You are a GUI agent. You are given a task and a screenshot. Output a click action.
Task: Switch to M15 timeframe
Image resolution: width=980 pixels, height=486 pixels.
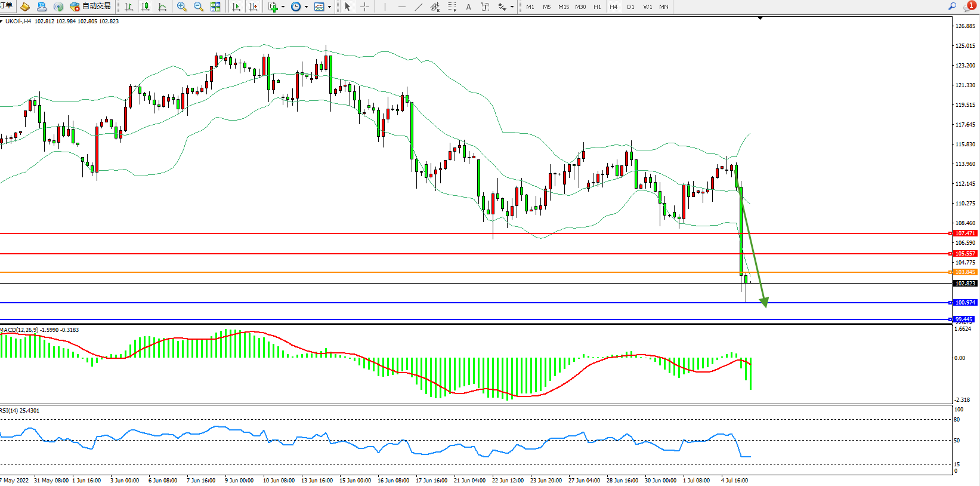pos(563,7)
